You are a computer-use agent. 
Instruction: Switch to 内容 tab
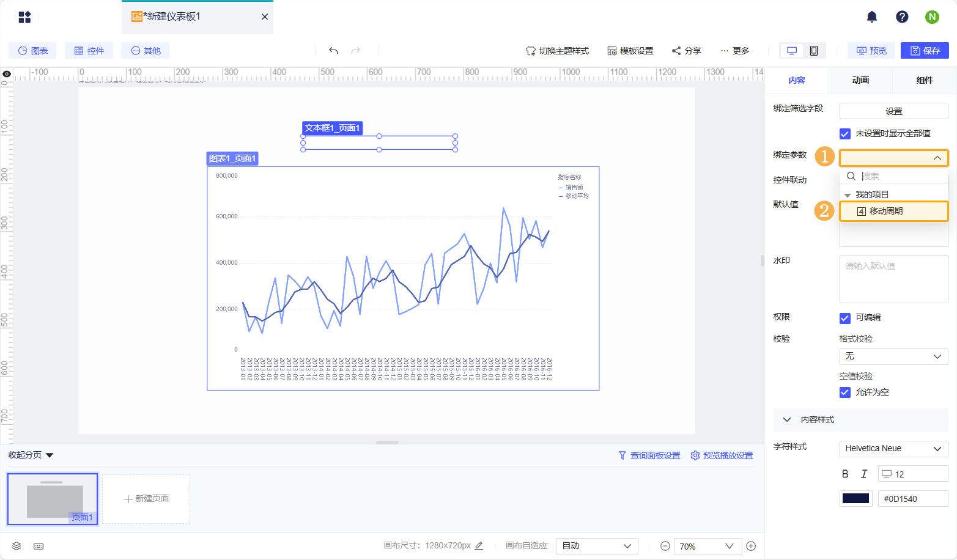click(797, 81)
